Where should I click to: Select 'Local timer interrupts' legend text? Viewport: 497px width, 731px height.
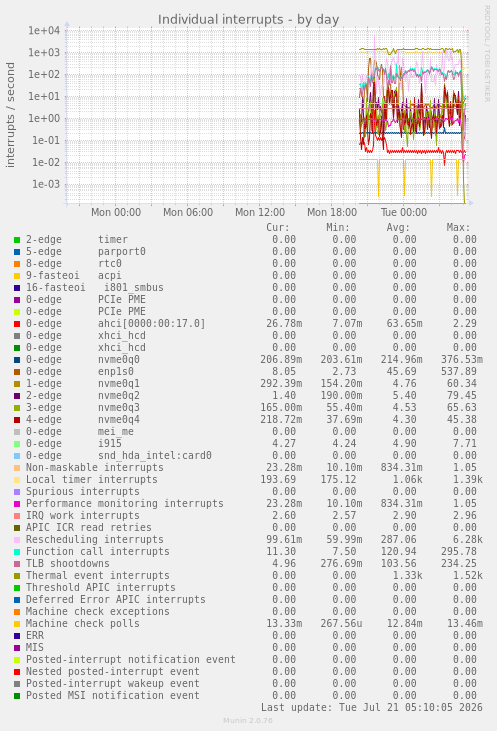click(x=92, y=480)
